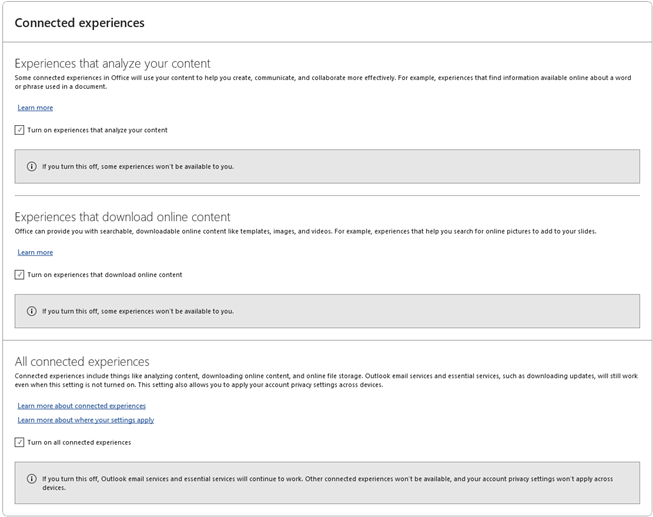Image resolution: width=653 pixels, height=517 pixels.
Task: Uncheck 'Turn on experiences that analyze your content'
Action: 20,130
